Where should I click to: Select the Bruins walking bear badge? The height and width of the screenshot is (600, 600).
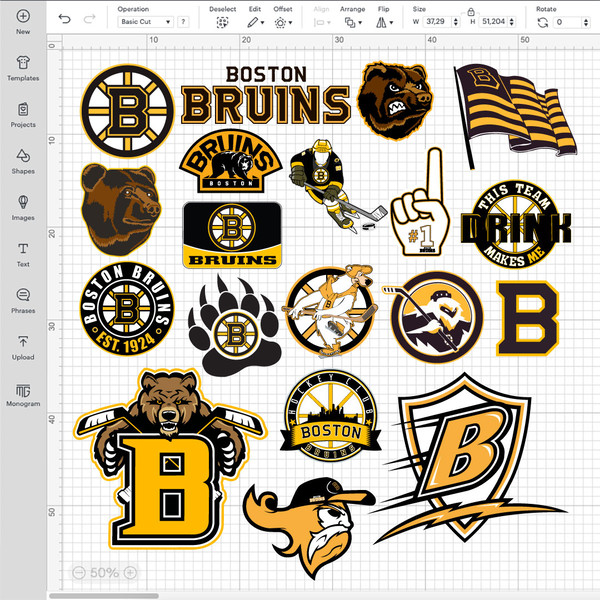tap(231, 161)
